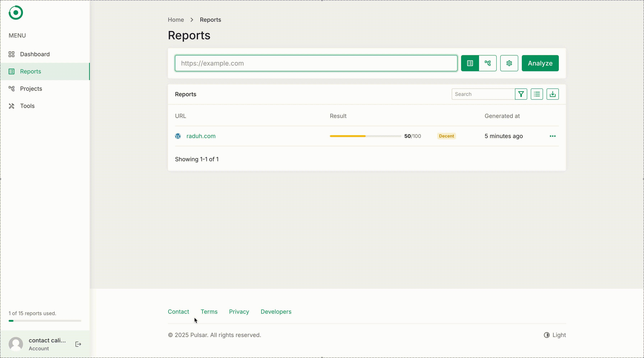Click the account avatar image
644x358 pixels.
coord(16,344)
